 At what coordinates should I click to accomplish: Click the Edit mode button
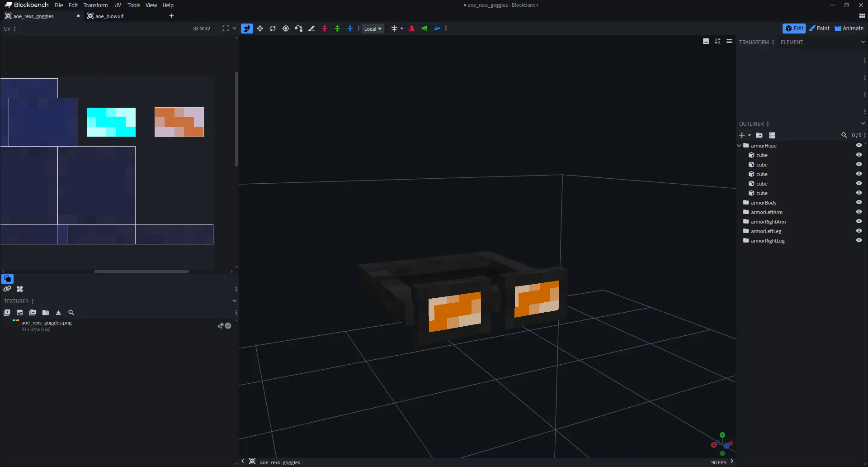pyautogui.click(x=794, y=29)
